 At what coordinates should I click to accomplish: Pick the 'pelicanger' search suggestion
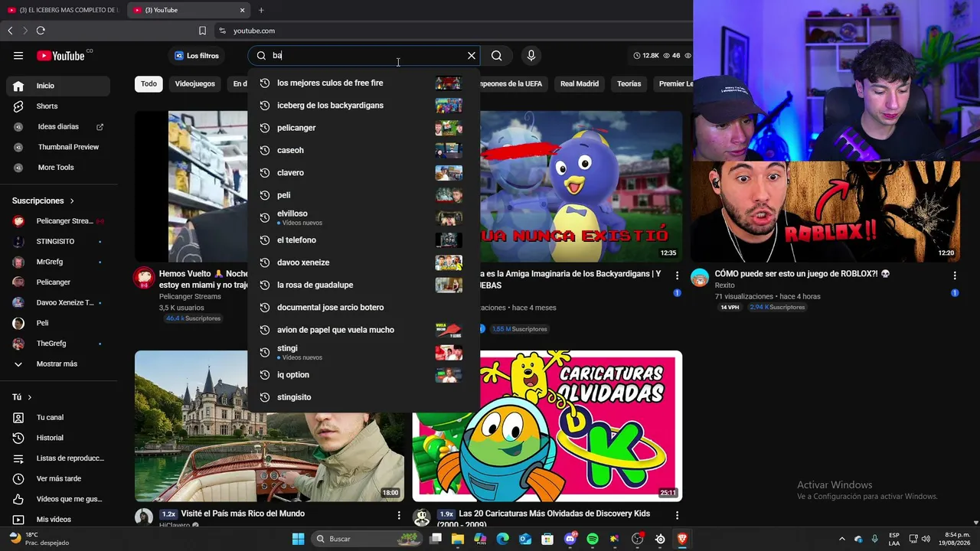point(364,128)
